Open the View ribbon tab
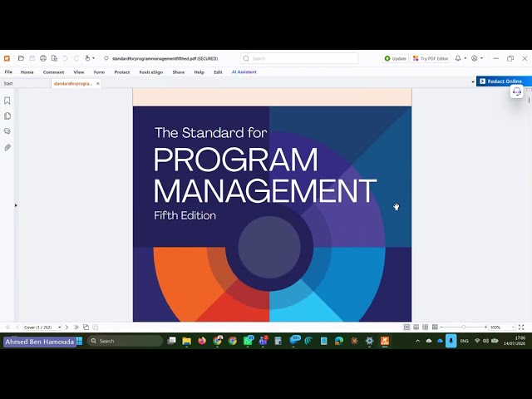The width and height of the screenshot is (532, 399). pos(79,72)
